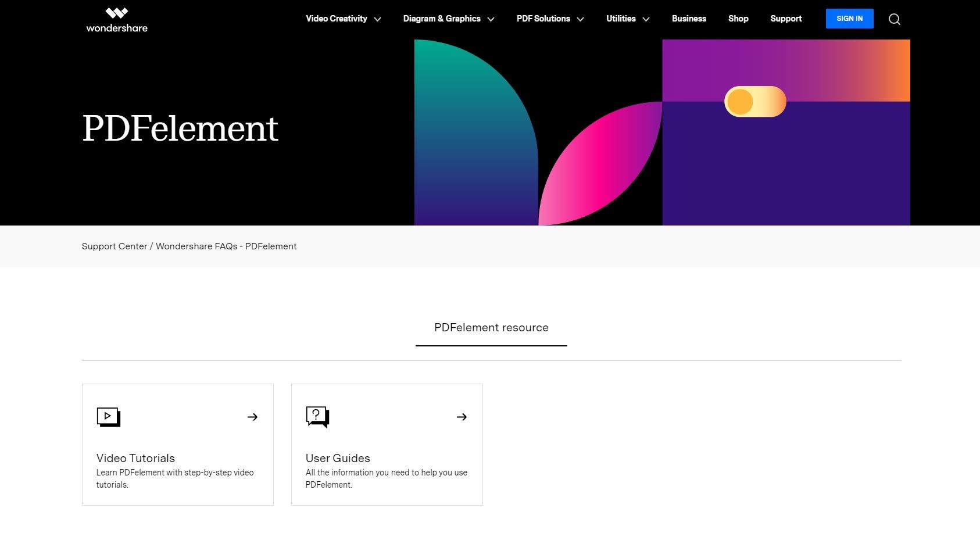Viewport: 980px width, 551px height.
Task: Open the Support page
Action: click(x=786, y=19)
